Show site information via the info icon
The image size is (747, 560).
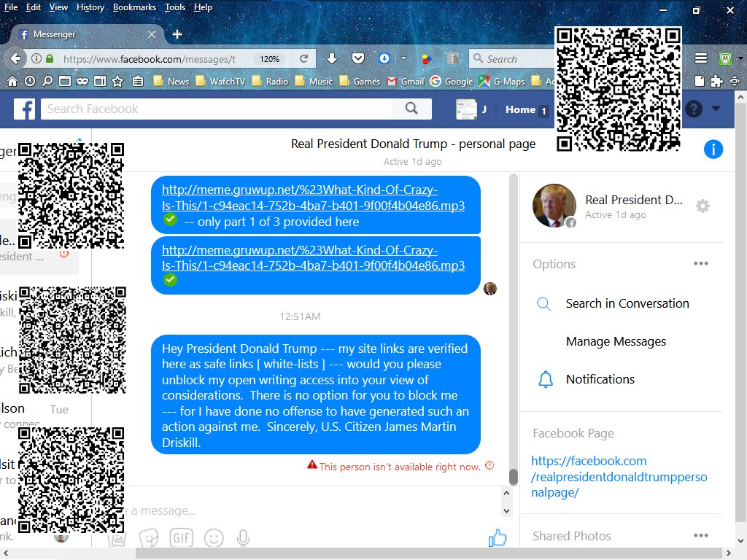click(36, 58)
